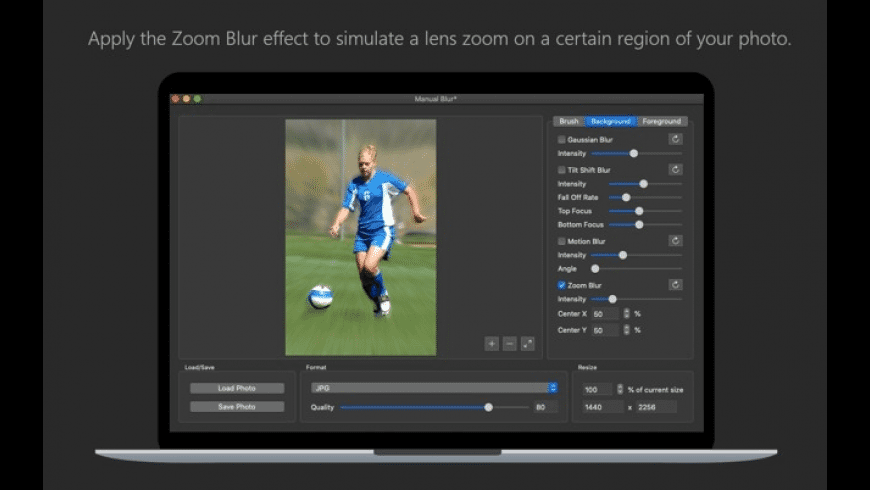This screenshot has height=490, width=870.
Task: Uncheck the Zoom Blur checkbox
Action: [x=562, y=285]
